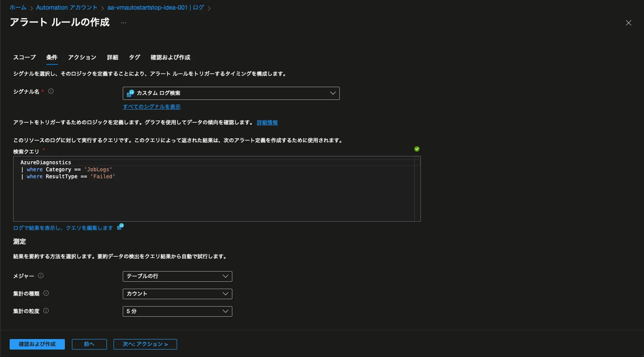
Task: Click the 'Failed' string in the query
Action: point(103,177)
